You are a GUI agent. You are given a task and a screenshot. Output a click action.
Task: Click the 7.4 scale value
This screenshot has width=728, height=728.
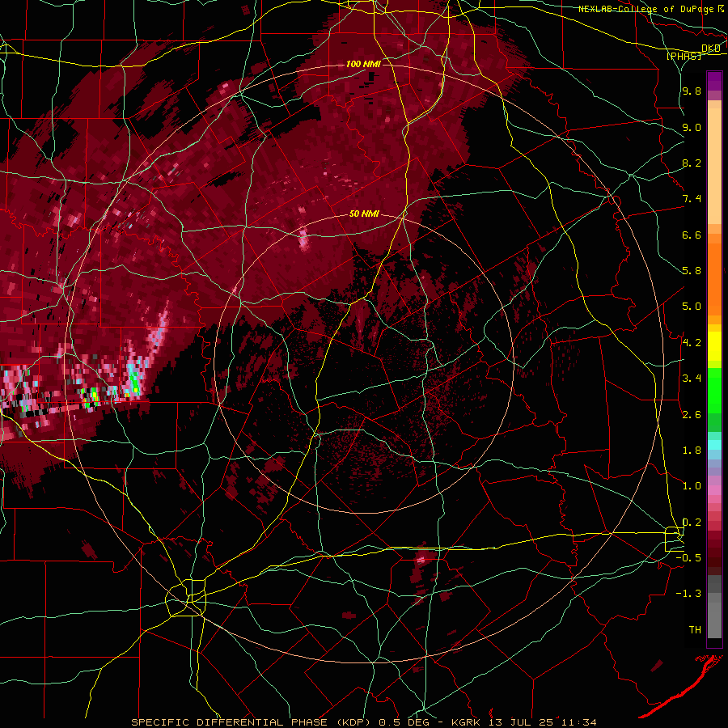click(692, 199)
